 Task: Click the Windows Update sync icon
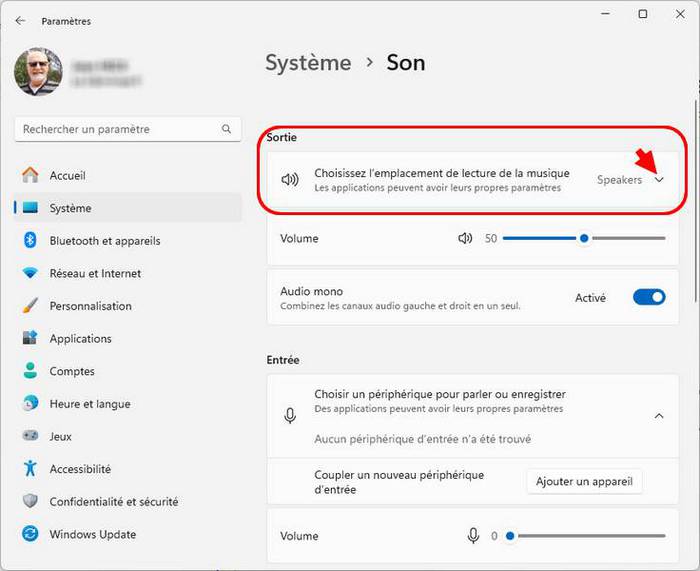[30, 533]
